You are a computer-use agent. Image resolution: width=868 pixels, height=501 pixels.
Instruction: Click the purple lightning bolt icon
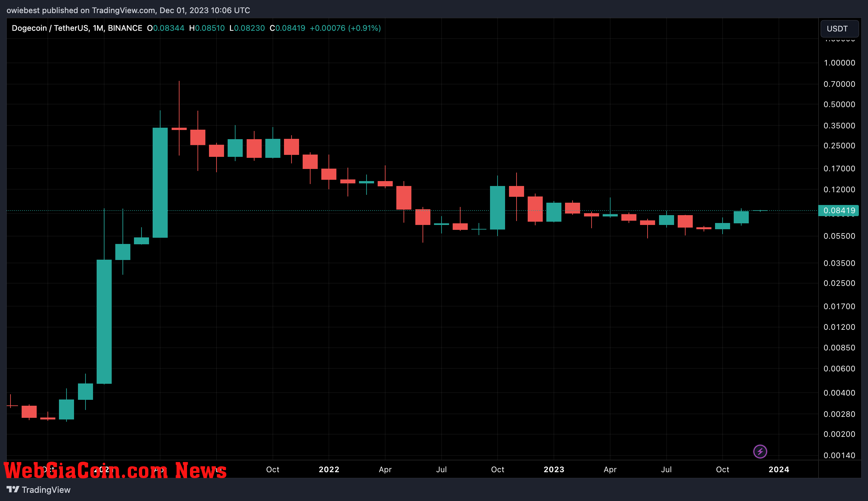pos(760,452)
